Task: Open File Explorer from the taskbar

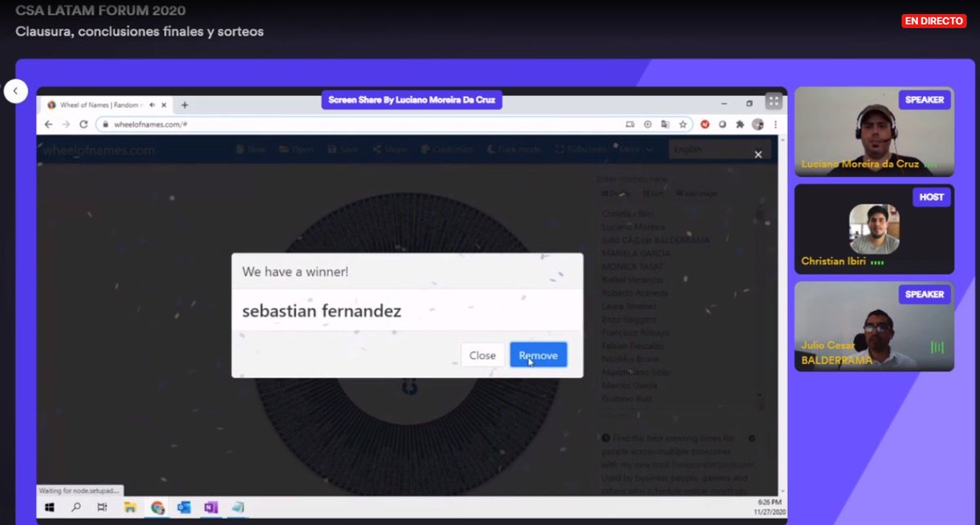Action: 129,507
